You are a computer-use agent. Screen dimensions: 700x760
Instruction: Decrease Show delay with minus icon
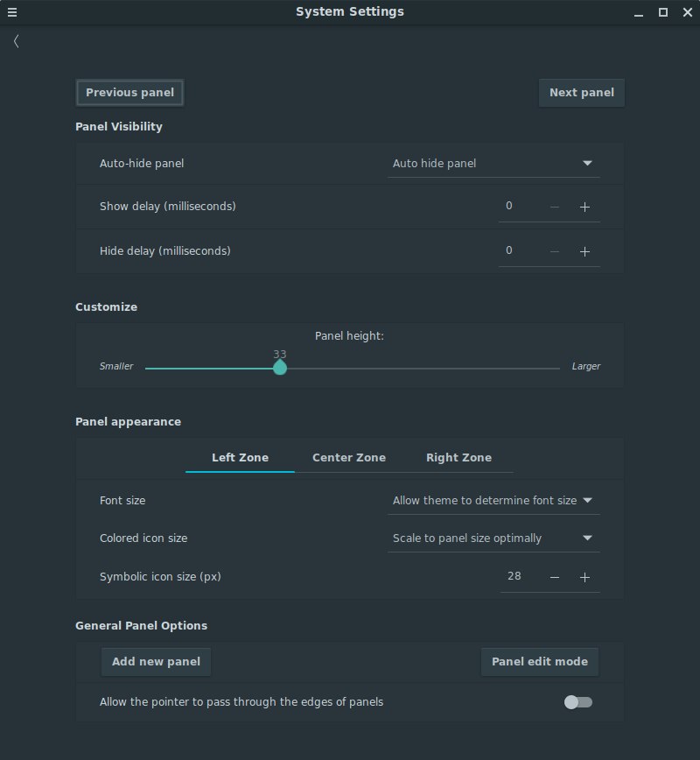(x=555, y=207)
